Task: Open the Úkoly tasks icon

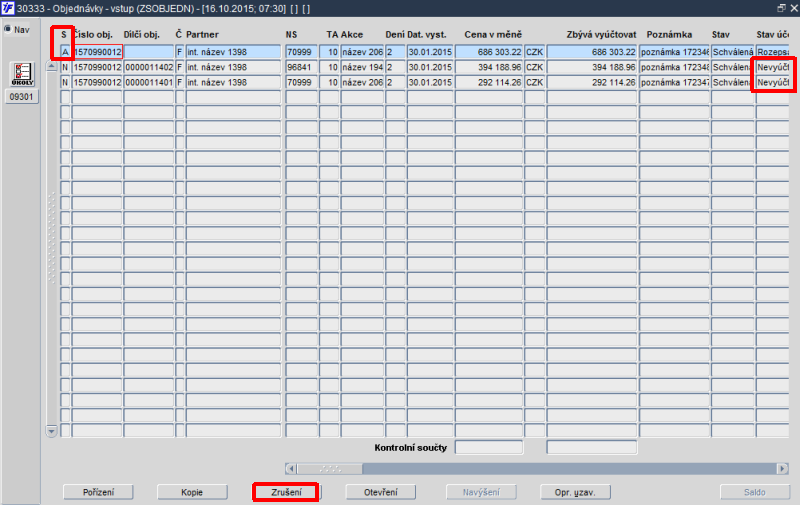Action: click(22, 74)
